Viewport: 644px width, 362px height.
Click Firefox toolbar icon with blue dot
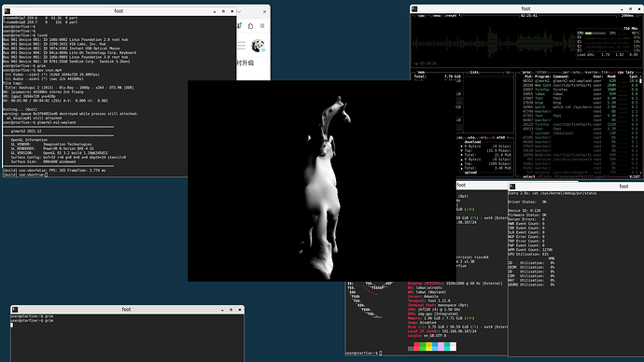(x=239, y=26)
